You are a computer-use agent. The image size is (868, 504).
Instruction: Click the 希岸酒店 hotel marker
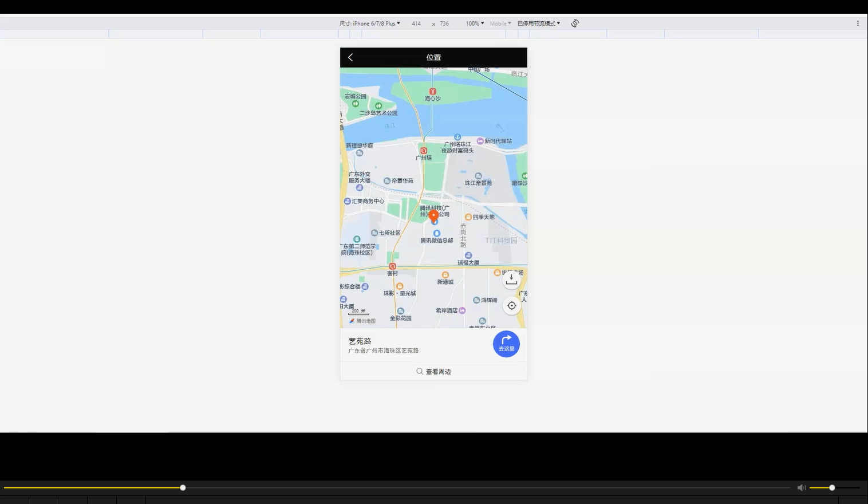(x=462, y=310)
